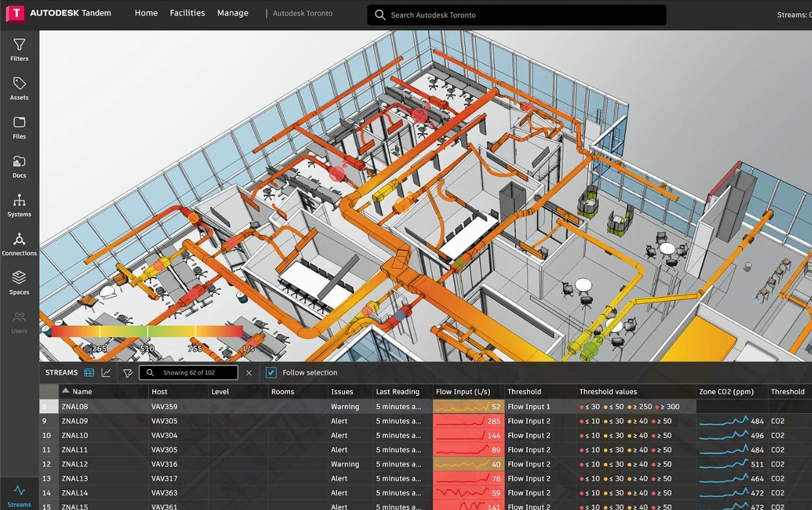Screen dimensions: 812x510
Task: Select stream row ZNAL14
Action: click(x=425, y=494)
